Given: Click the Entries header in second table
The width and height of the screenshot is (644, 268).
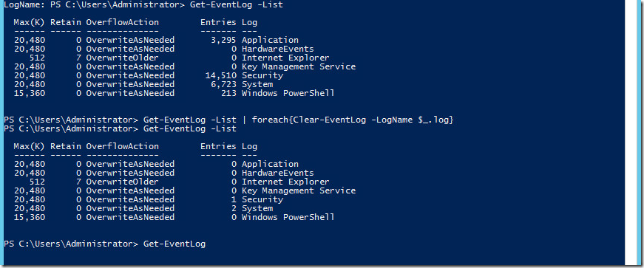Looking at the screenshot, I should point(219,146).
